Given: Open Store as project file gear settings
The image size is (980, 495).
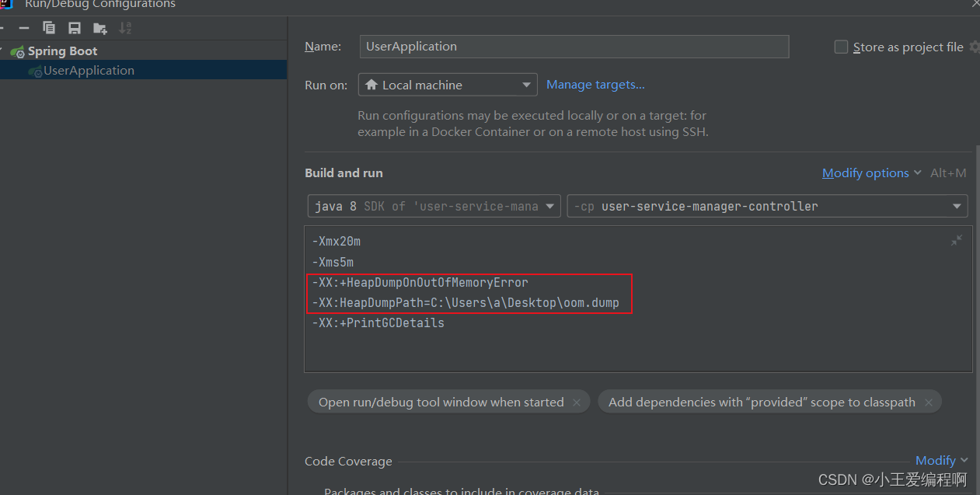Looking at the screenshot, I should point(975,47).
